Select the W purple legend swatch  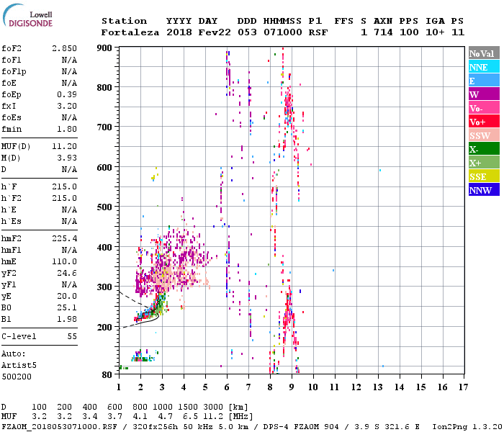(484, 94)
